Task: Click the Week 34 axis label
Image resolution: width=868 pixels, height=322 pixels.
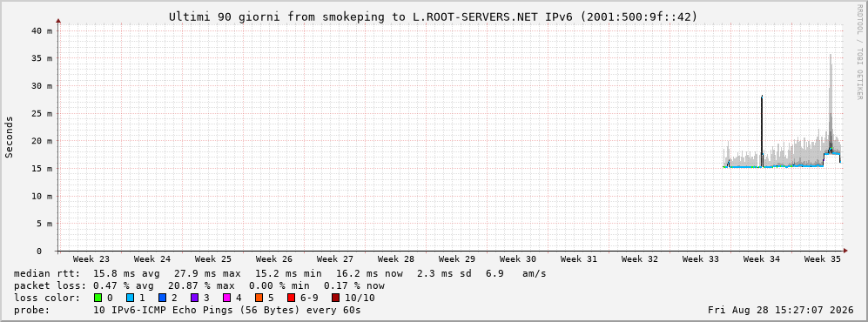Action: tap(761, 259)
